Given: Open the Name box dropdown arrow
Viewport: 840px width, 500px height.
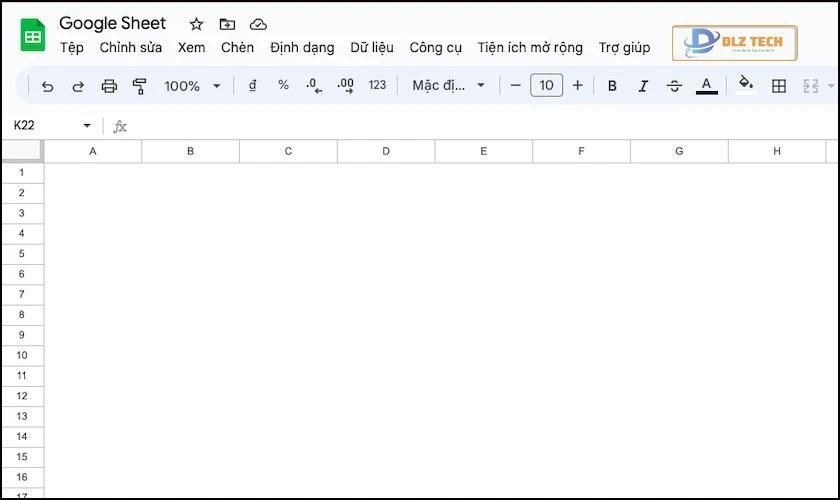Looking at the screenshot, I should tap(87, 126).
